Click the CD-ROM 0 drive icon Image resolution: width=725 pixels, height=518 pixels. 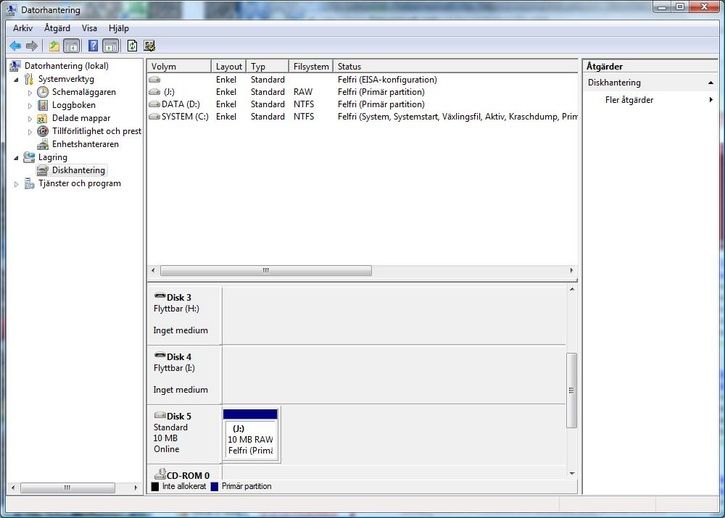click(160, 474)
